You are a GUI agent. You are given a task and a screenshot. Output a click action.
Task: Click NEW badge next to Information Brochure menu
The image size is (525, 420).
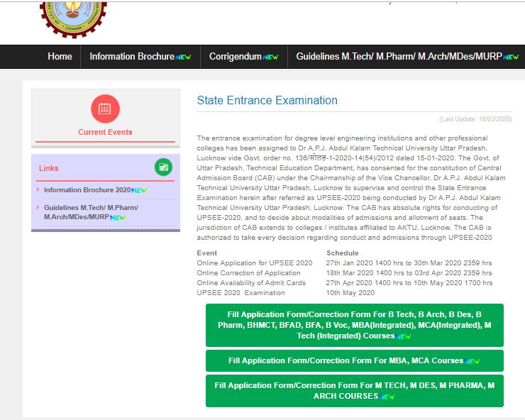point(184,57)
